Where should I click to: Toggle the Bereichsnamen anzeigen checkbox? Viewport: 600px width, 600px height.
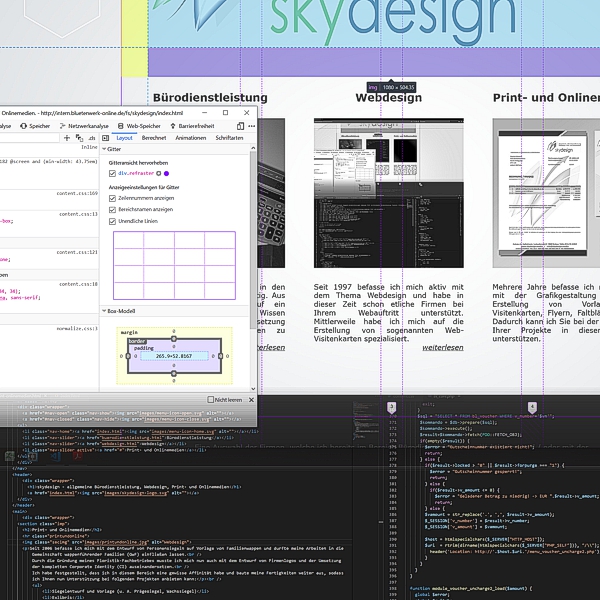[x=112, y=210]
